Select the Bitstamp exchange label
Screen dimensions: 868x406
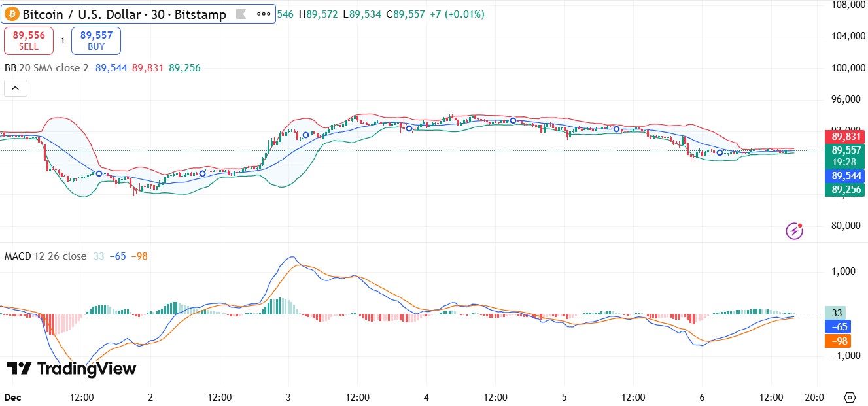pyautogui.click(x=200, y=13)
